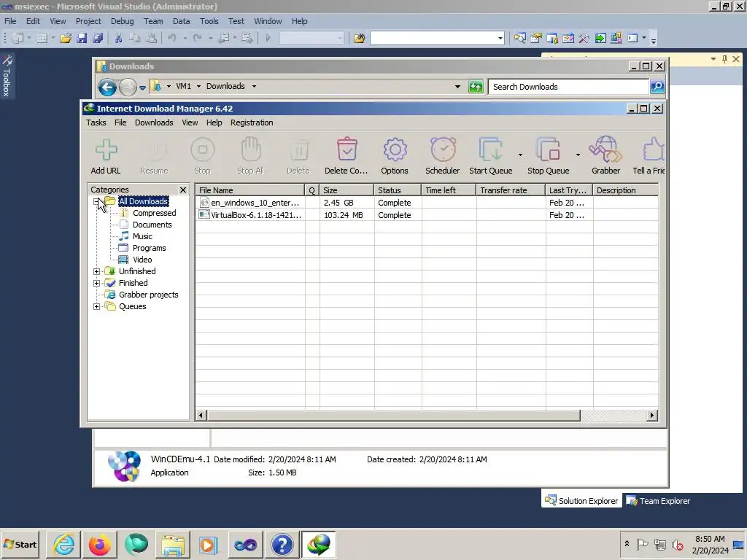747x560 pixels.
Task: Open the Start Queue dropdown arrow
Action: coord(519,155)
